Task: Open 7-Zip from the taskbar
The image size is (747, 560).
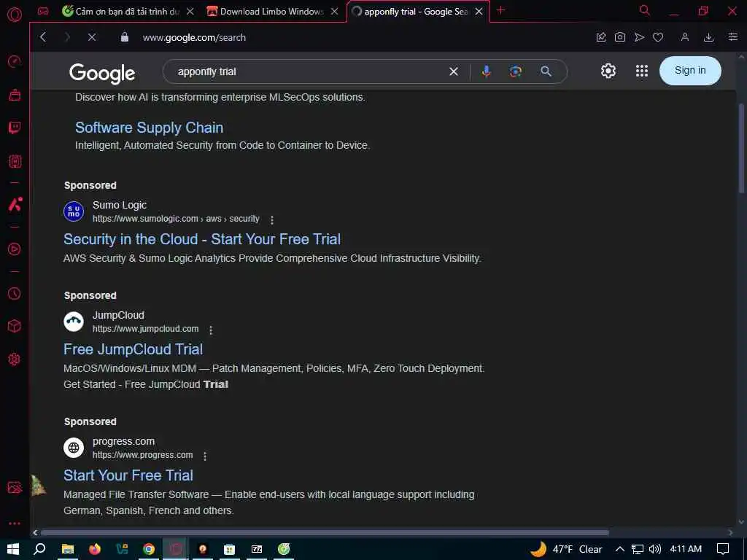Action: tap(257, 550)
